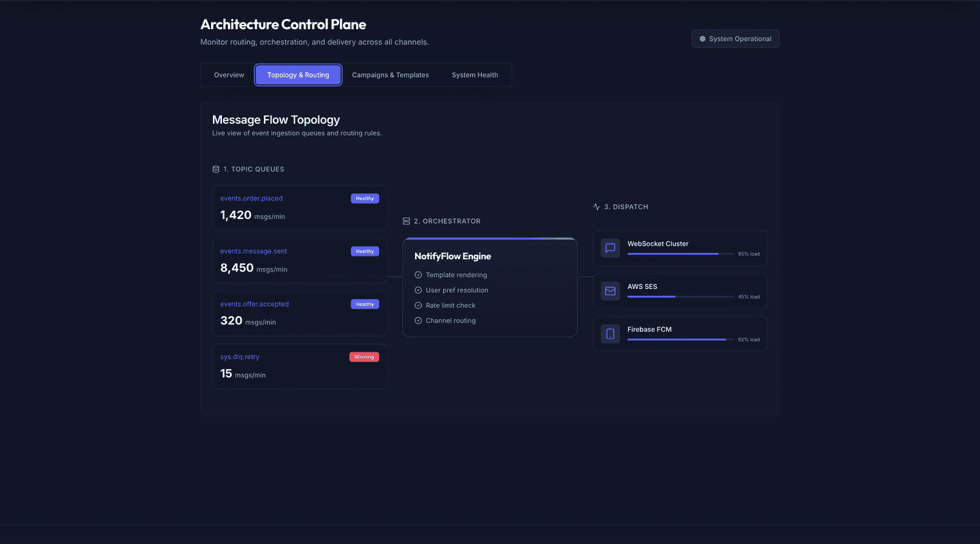Select the envelope icon for AWS SES

[610, 290]
